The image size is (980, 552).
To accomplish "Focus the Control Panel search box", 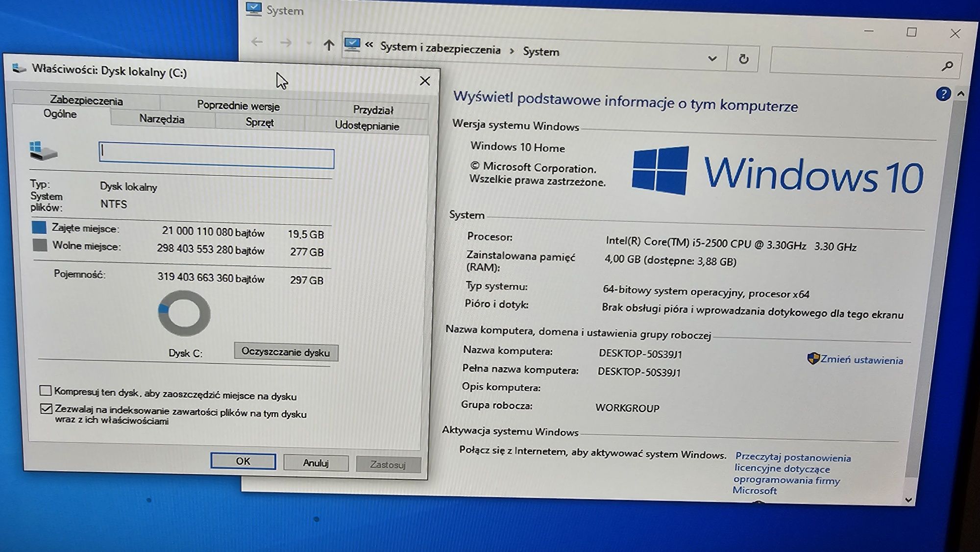I will (x=865, y=63).
